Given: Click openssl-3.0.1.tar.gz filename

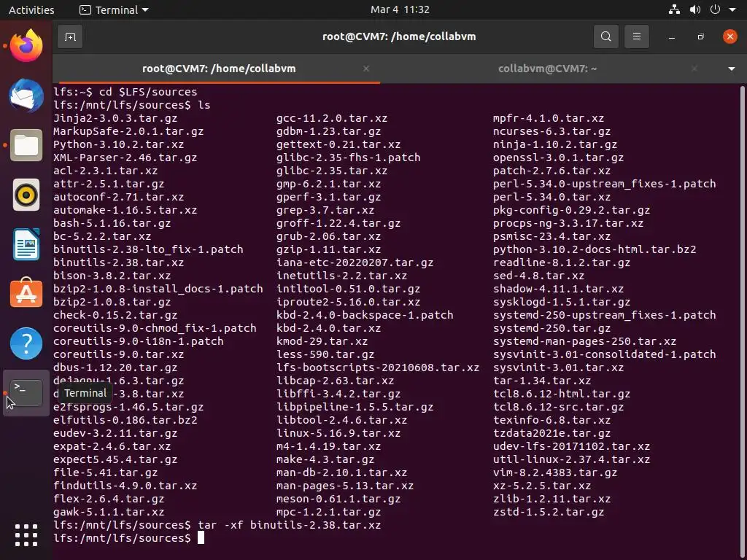Looking at the screenshot, I should point(558,157).
